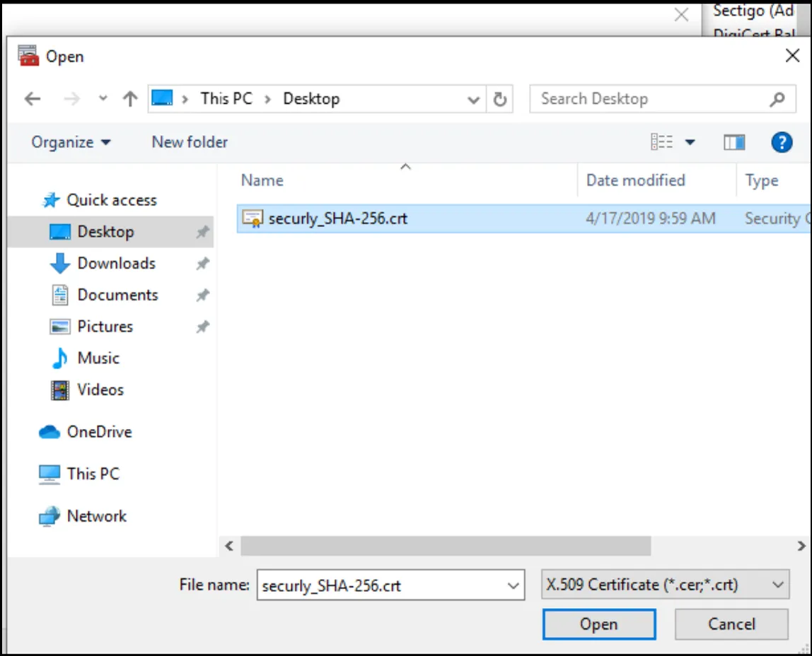812x656 pixels.
Task: Click the change view layout icon
Action: click(662, 143)
